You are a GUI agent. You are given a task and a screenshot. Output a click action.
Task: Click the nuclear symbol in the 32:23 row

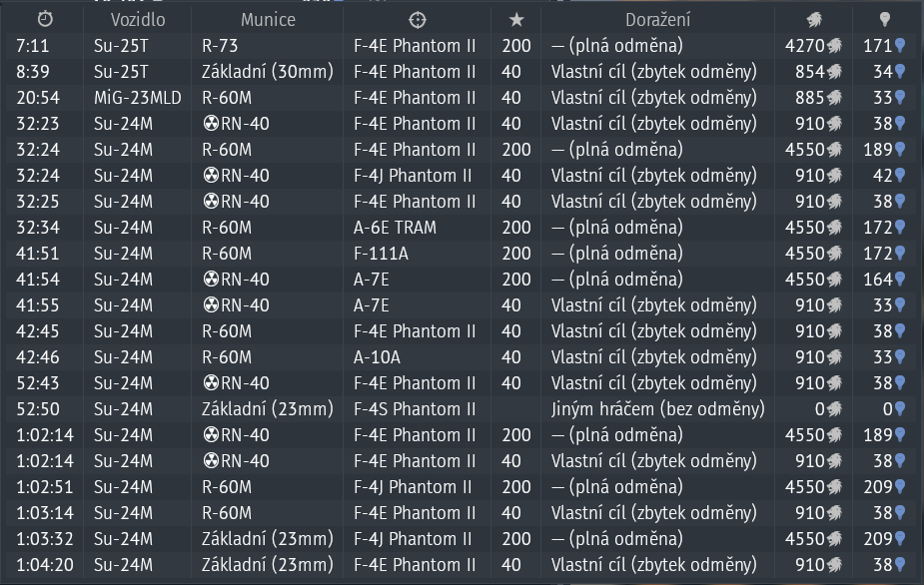tap(210, 124)
